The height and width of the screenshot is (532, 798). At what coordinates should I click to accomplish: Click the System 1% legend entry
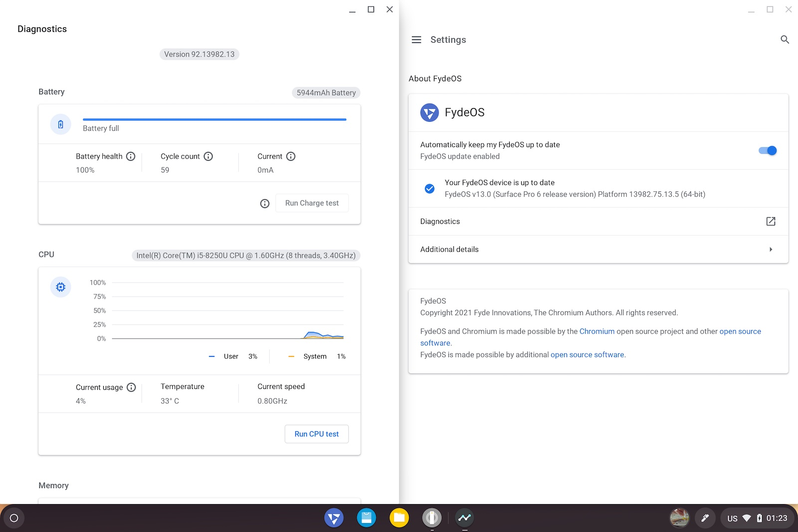[317, 356]
